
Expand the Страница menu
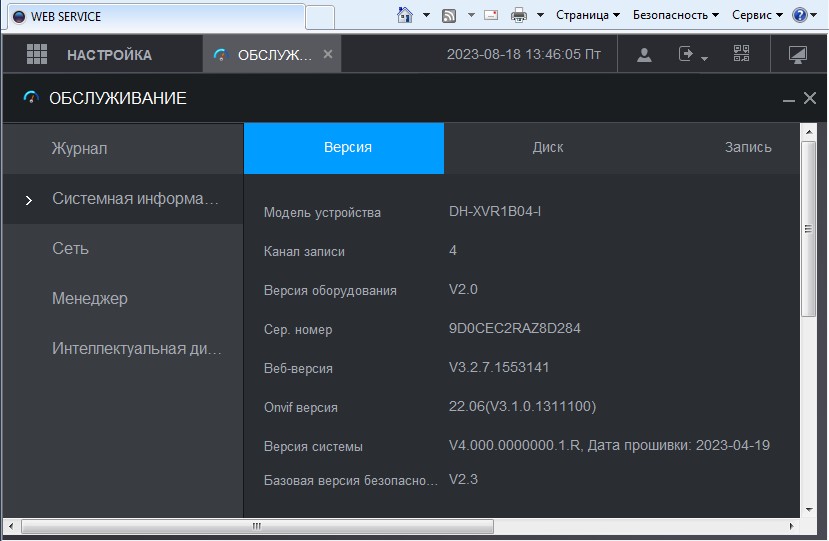click(x=587, y=15)
